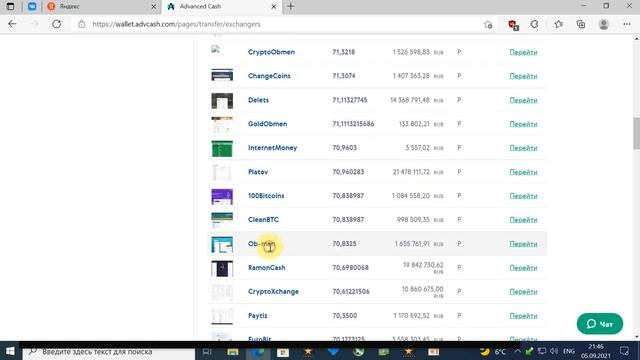Click the Ob-men site thumbnail

(x=222, y=244)
